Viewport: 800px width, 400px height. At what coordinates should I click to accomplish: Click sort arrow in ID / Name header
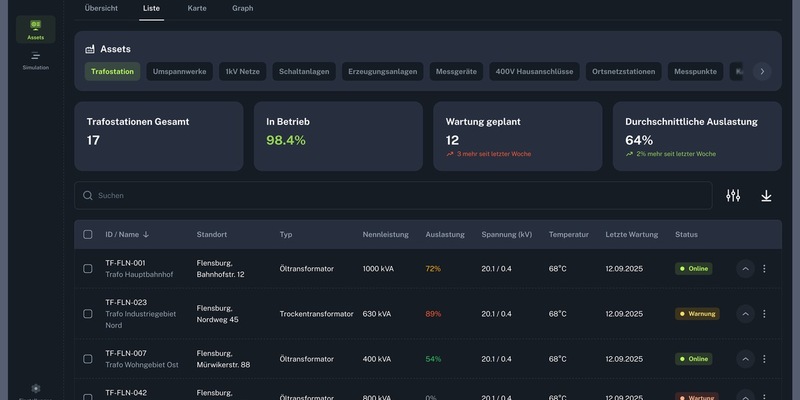pos(146,235)
